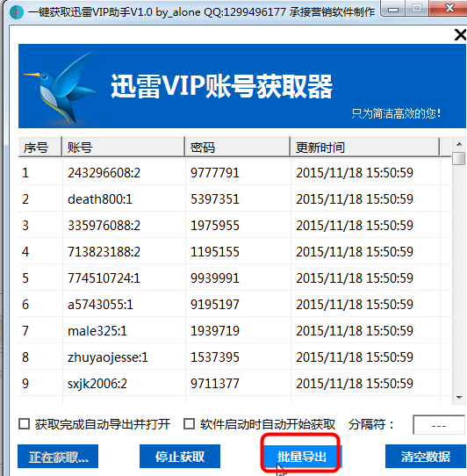Click the update time in row 1

pyautogui.click(x=355, y=173)
